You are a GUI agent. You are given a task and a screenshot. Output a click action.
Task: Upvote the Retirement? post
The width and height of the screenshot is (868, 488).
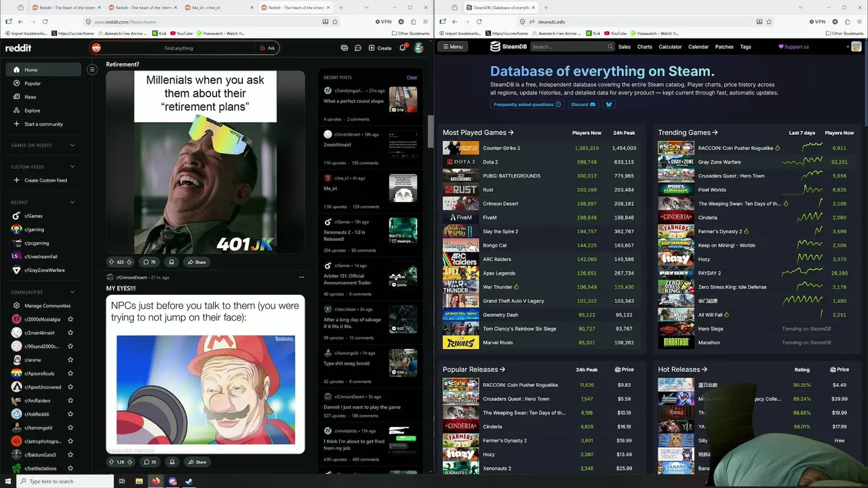coord(111,262)
